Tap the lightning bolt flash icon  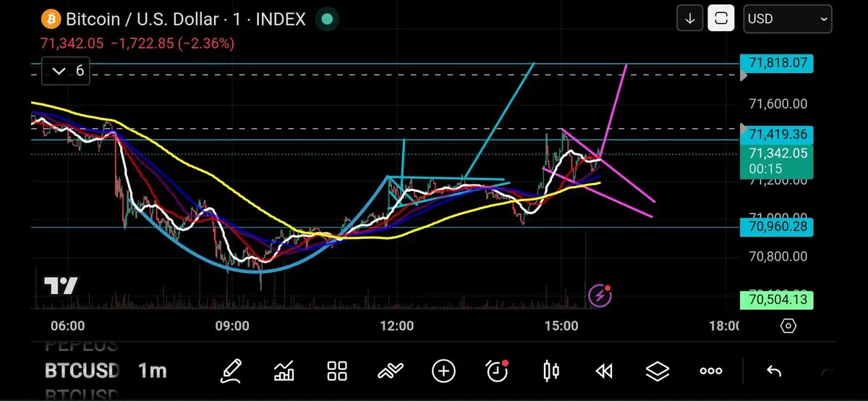600,295
